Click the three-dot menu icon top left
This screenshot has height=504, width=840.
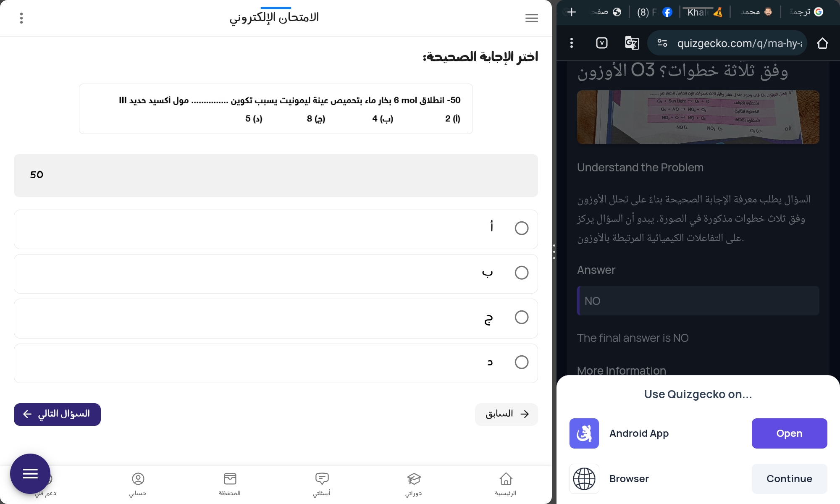pyautogui.click(x=21, y=18)
